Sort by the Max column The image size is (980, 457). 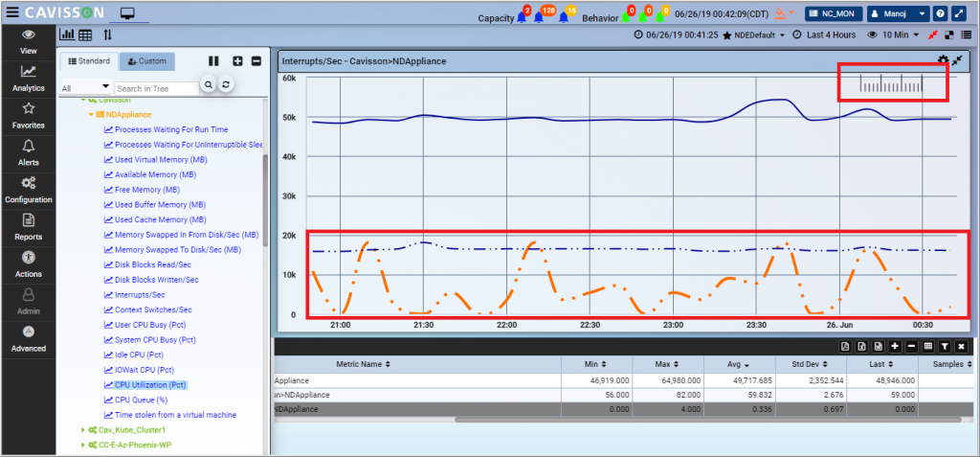pos(667,364)
